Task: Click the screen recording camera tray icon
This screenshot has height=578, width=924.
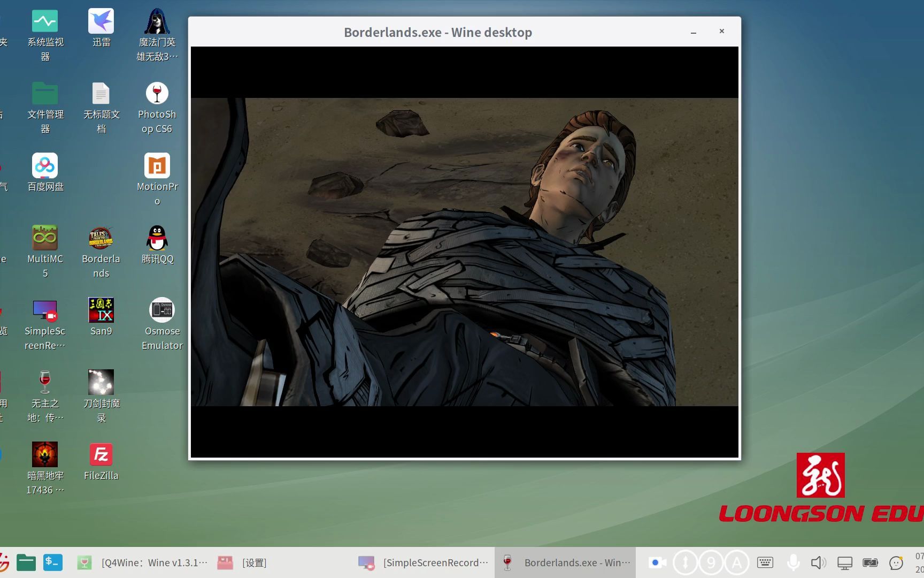Action: (657, 562)
